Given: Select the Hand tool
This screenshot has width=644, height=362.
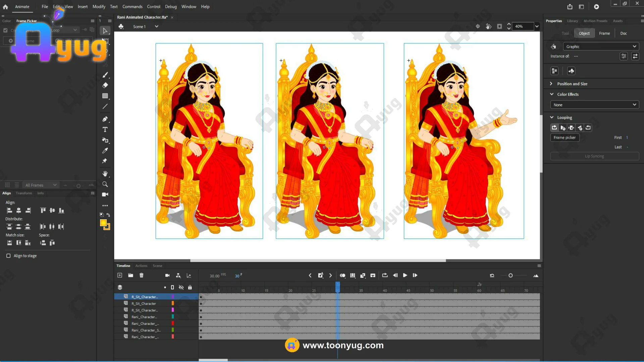Looking at the screenshot, I should point(105,174).
